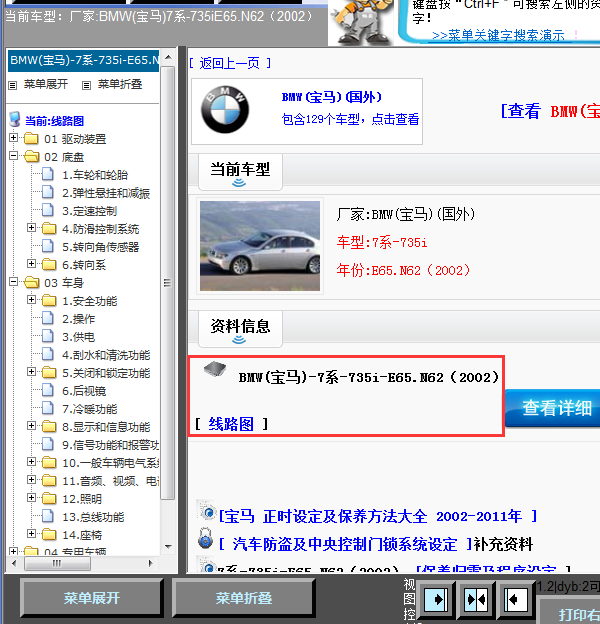Click 包含129个车型，点击查看 link
Screen dimensions: 600x624
click(x=350, y=119)
